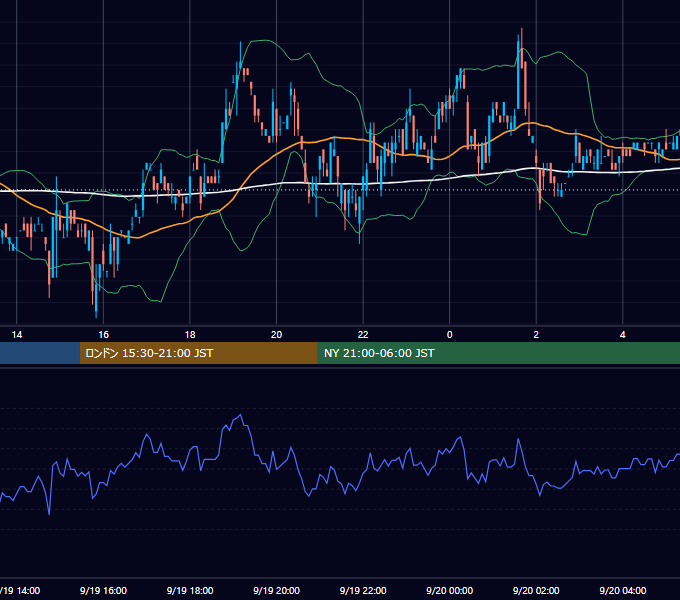
Task: Click the 18 hour axis label
Action: pos(190,335)
